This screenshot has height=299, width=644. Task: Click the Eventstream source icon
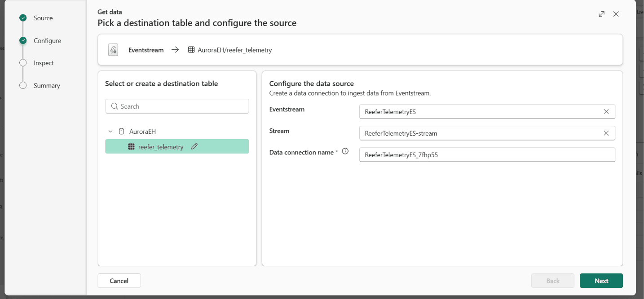pos(113,50)
